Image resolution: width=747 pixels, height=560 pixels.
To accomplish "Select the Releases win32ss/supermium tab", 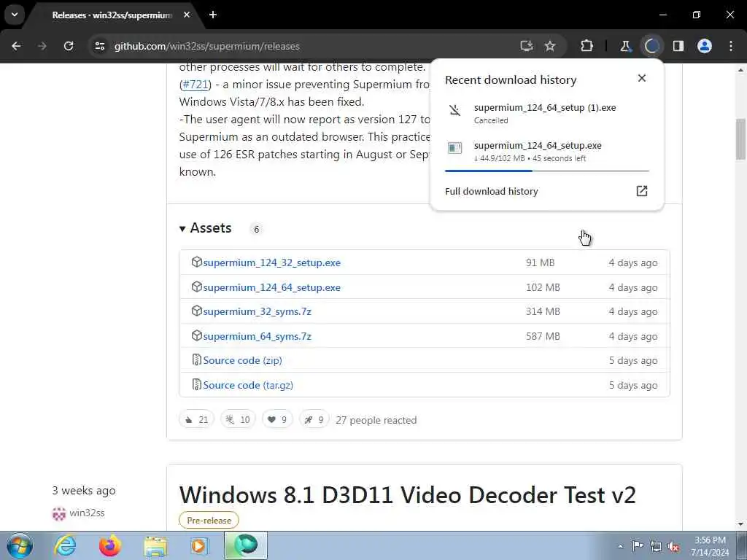I will click(x=112, y=15).
